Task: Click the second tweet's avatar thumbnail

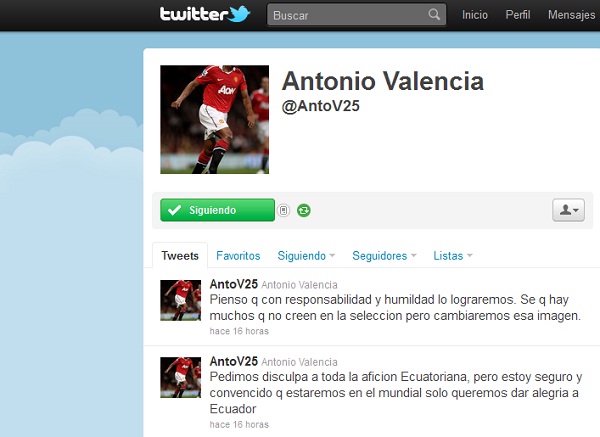Action: [x=180, y=377]
